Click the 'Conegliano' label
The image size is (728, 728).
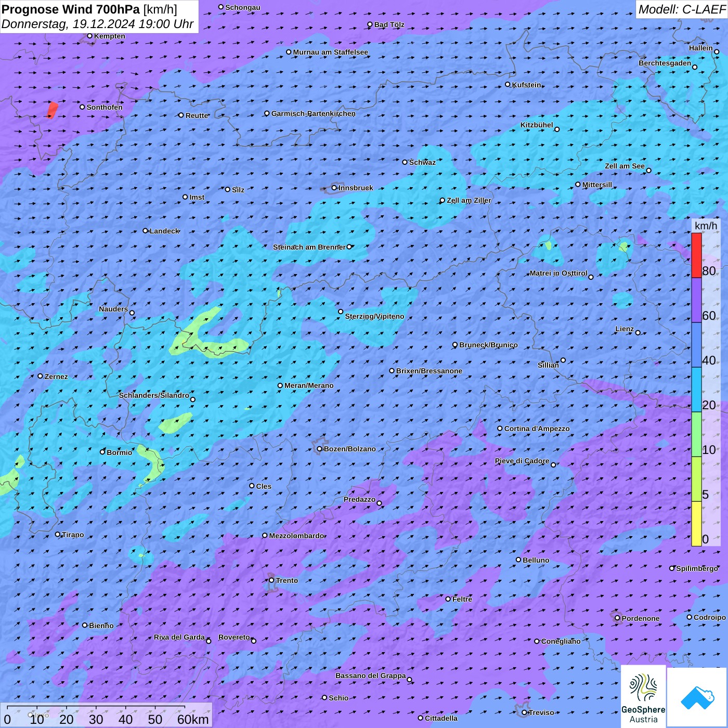pos(561,641)
